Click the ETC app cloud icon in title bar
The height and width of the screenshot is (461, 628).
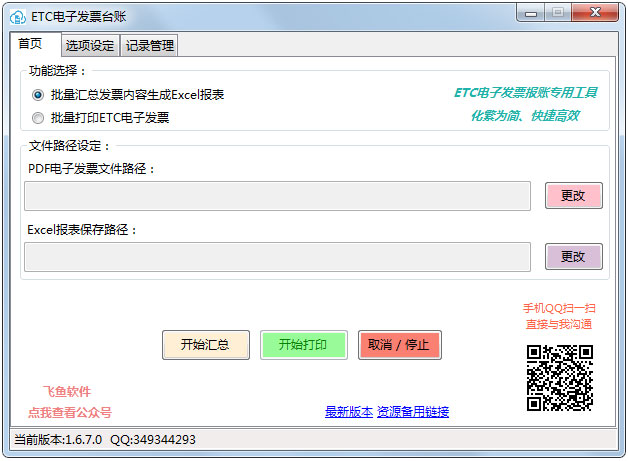click(18, 17)
